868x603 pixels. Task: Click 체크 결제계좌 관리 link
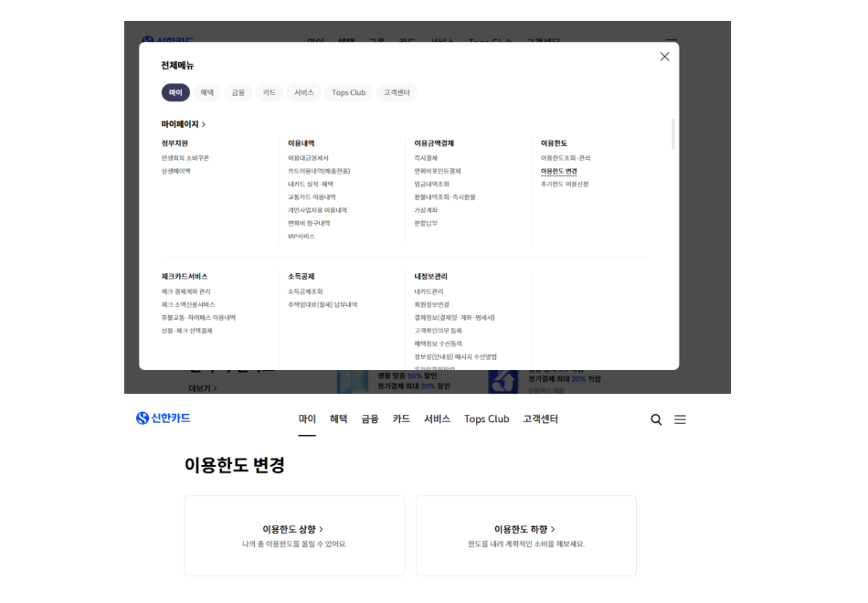tap(185, 291)
